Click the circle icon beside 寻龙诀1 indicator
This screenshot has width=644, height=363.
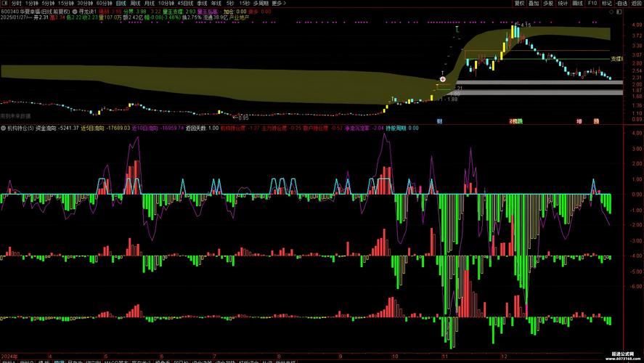pyautogui.click(x=75, y=12)
